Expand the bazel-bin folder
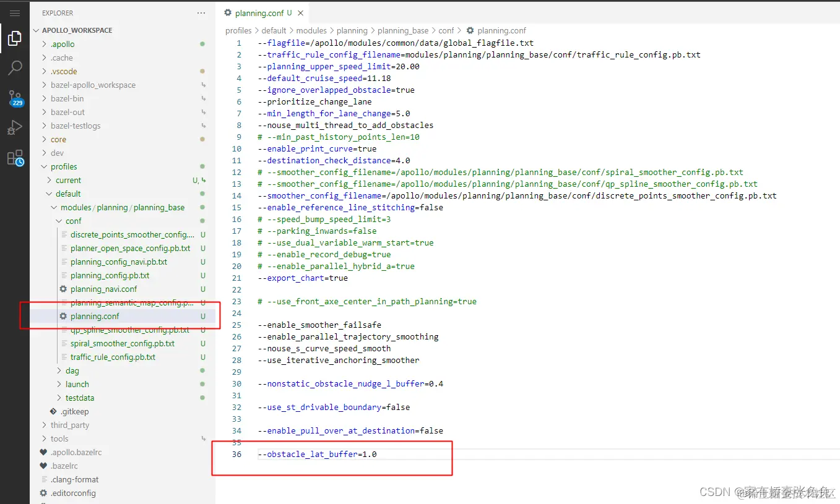Screen dimensions: 840x504 pyautogui.click(x=67, y=98)
